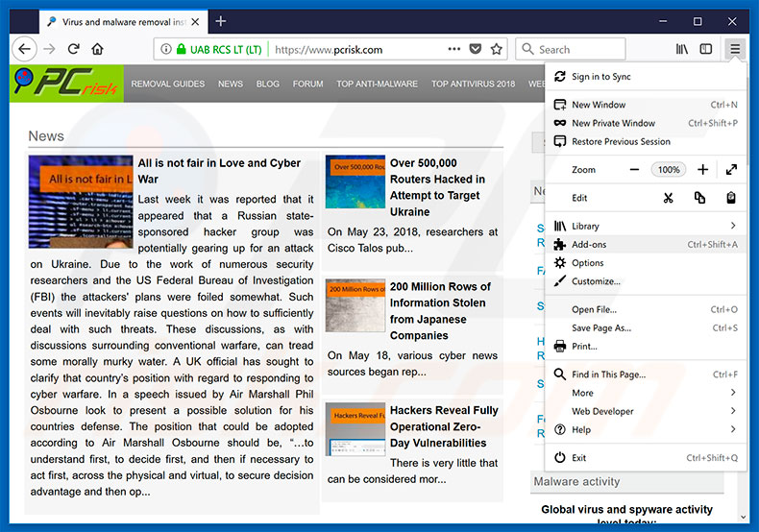Viewport: 759px width, 532px height.
Task: Open page actions three-dot menu
Action: pos(452,49)
